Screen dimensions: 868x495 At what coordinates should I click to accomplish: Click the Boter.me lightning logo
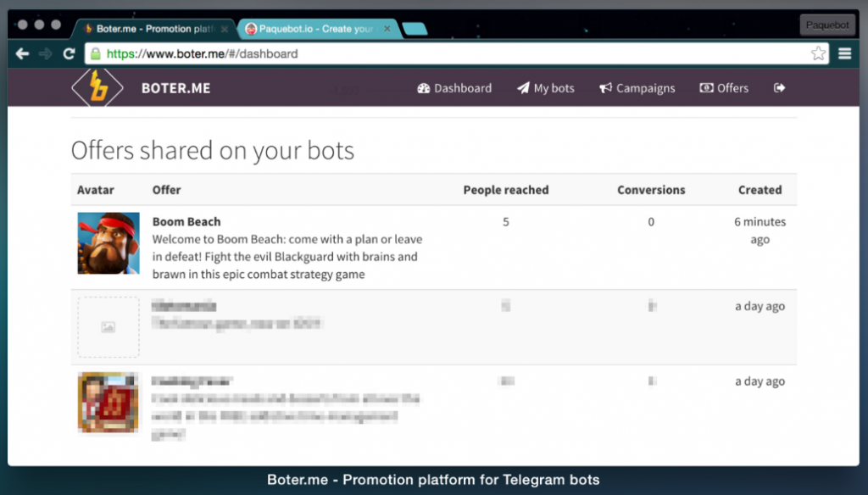pos(97,87)
